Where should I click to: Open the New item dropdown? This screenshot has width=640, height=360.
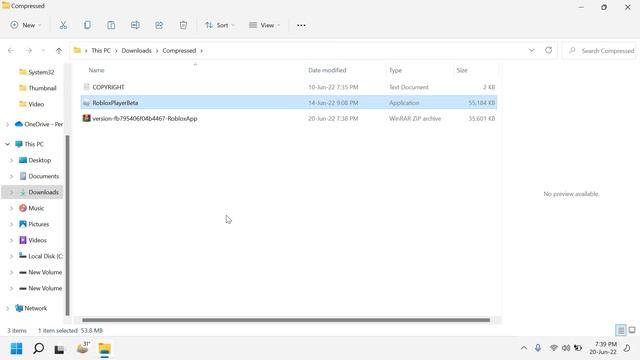[26, 25]
